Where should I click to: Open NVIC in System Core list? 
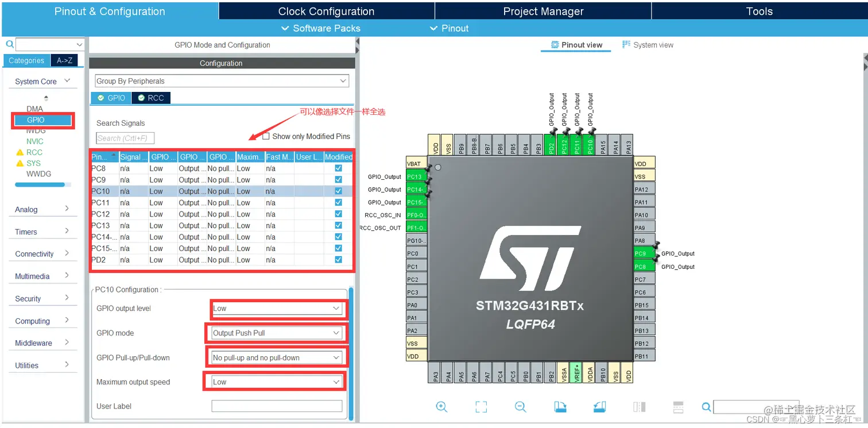(34, 141)
